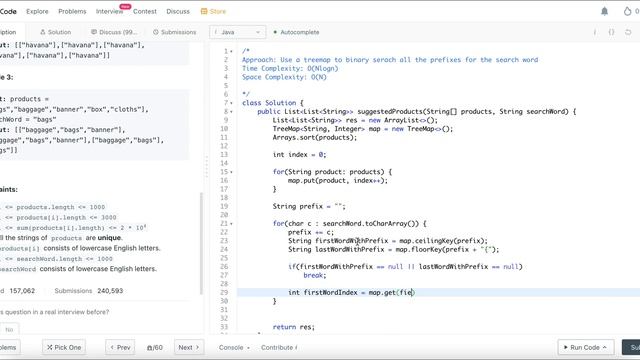Click the 'Time Complexity: O(Nlogn)' comment
This screenshot has height=360, width=640.
pyautogui.click(x=290, y=68)
